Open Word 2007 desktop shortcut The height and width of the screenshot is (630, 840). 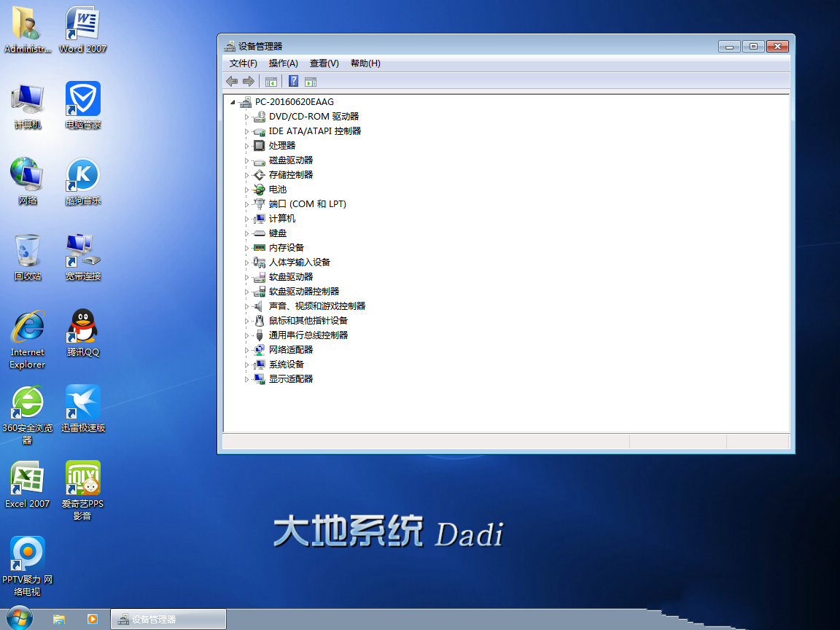(82, 29)
